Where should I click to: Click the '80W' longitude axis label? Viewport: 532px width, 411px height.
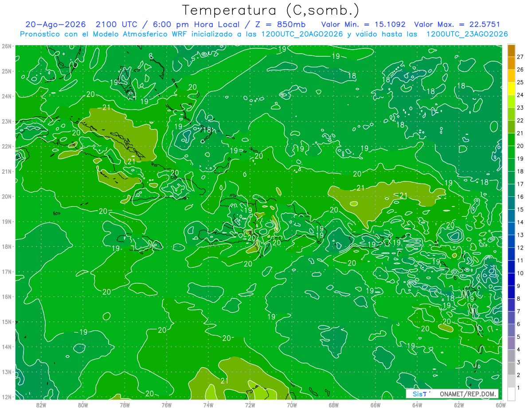point(83,404)
